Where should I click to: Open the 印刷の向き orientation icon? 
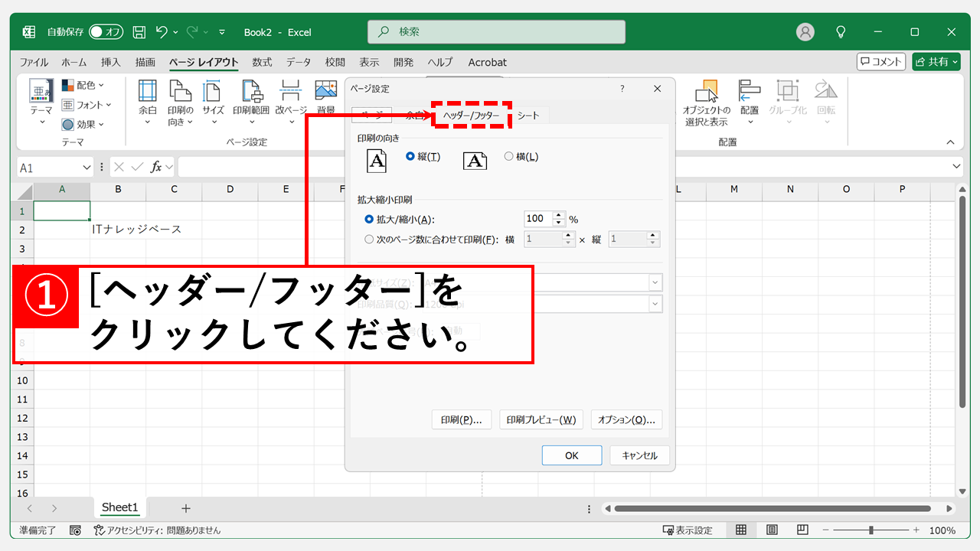pos(181,103)
